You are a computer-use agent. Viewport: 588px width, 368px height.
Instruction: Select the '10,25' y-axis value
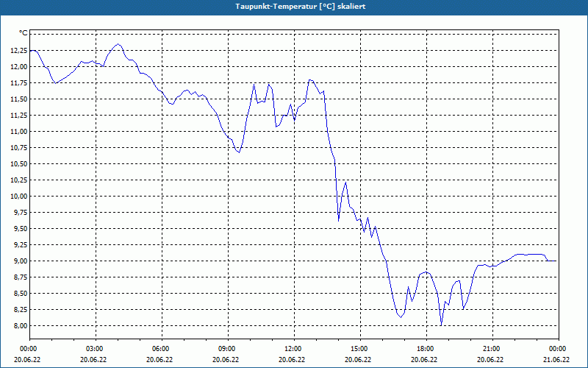pos(19,180)
